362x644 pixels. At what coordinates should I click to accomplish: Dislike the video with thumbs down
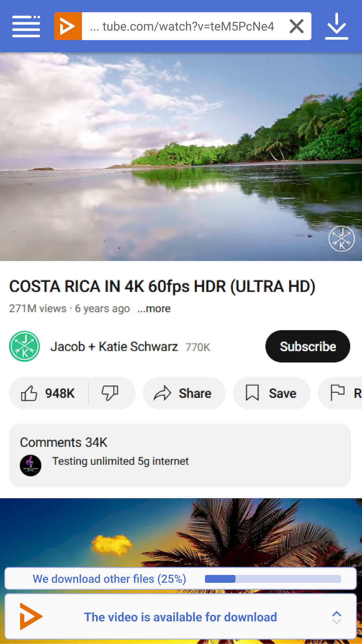click(110, 393)
